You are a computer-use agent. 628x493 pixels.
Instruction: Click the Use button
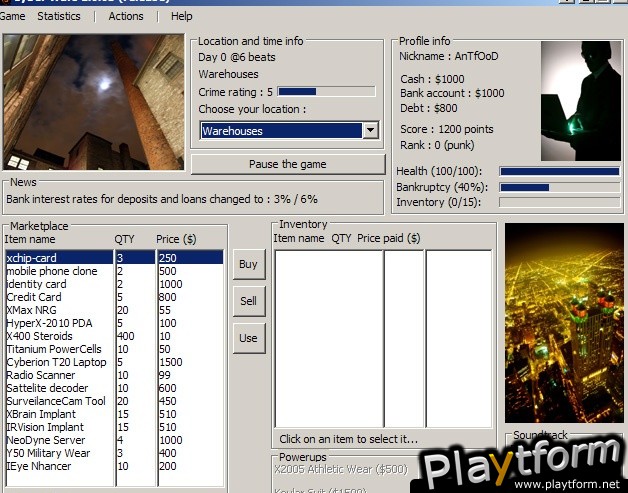click(x=248, y=338)
